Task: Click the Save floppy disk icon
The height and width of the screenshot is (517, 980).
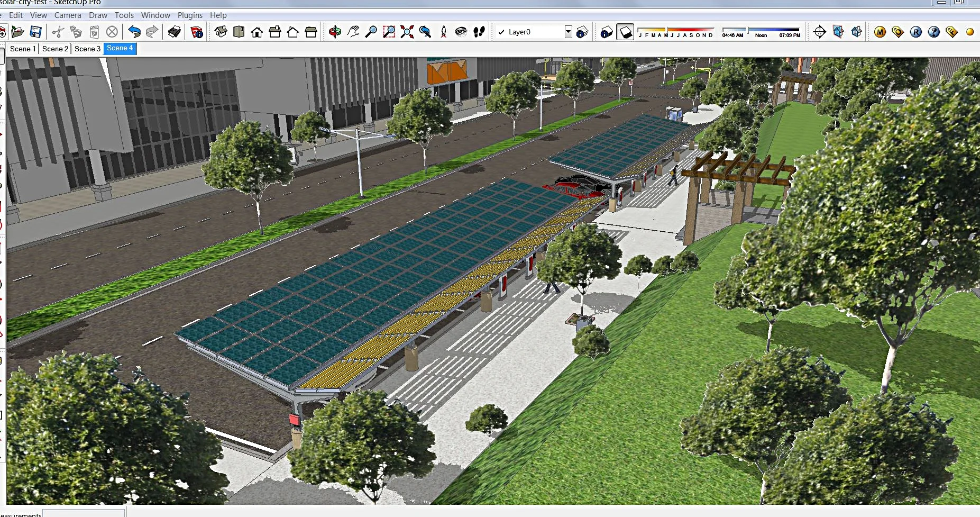Action: [x=35, y=32]
